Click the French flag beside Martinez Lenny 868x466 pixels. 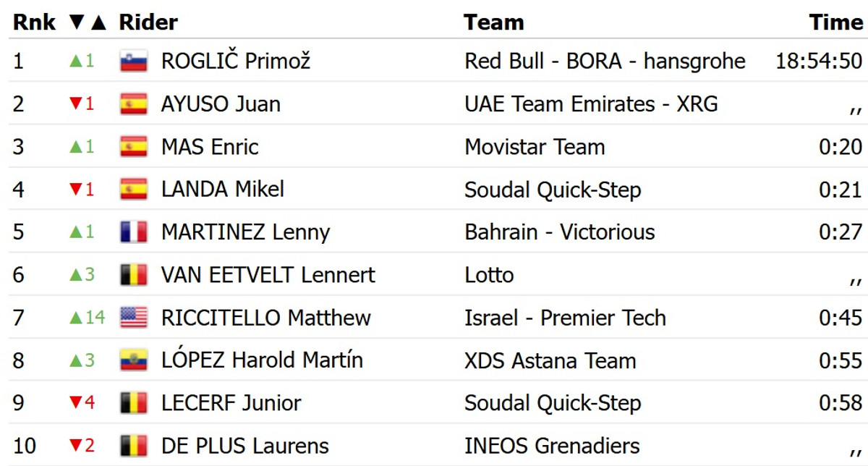coord(133,232)
